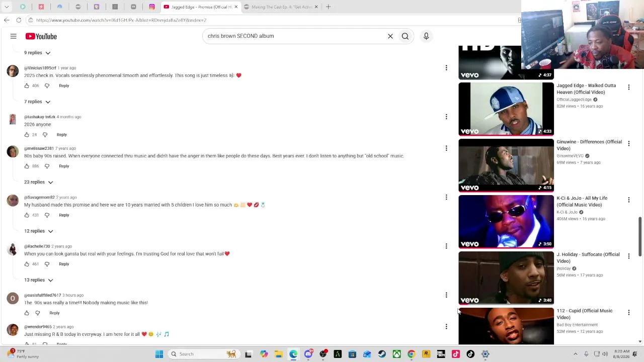Image resolution: width=644 pixels, height=362 pixels.
Task: Reply to the @Vinicius1895crf comment
Action: click(64, 86)
